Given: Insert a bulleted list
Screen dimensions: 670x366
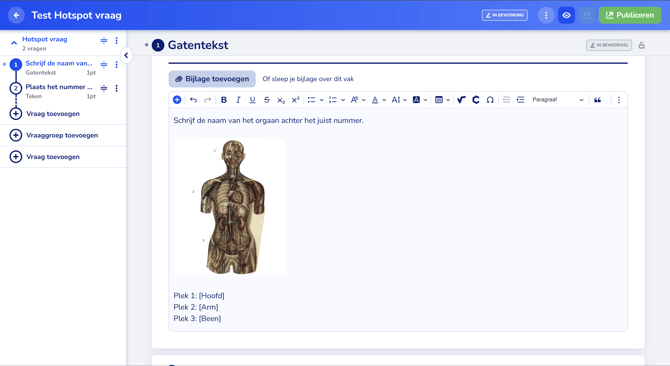Looking at the screenshot, I should point(311,100).
